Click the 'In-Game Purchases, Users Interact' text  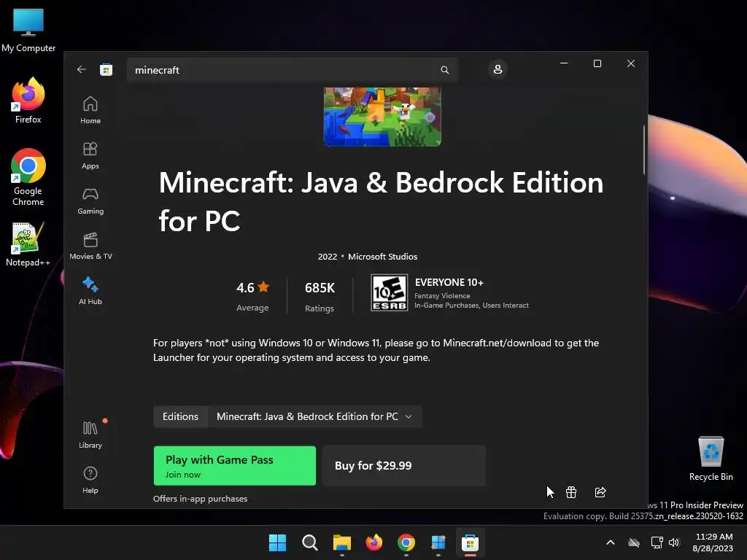(x=471, y=306)
